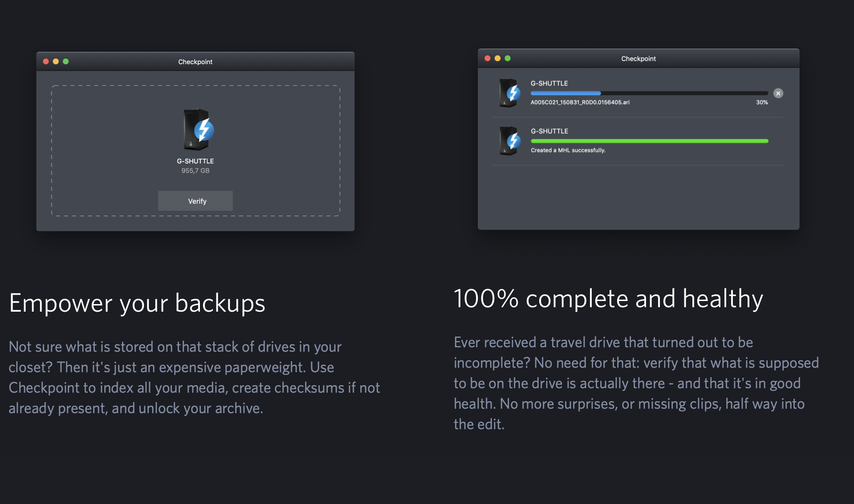This screenshot has width=854, height=504.
Task: Click the '100% complete and healthy' heading
Action: coord(608,299)
